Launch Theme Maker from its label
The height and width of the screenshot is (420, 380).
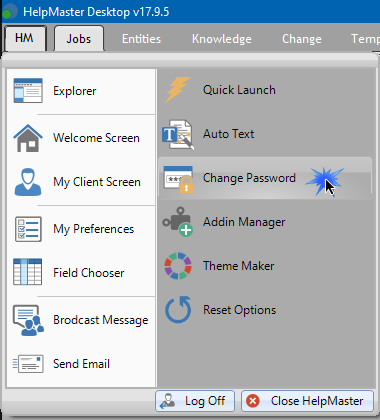pyautogui.click(x=239, y=266)
